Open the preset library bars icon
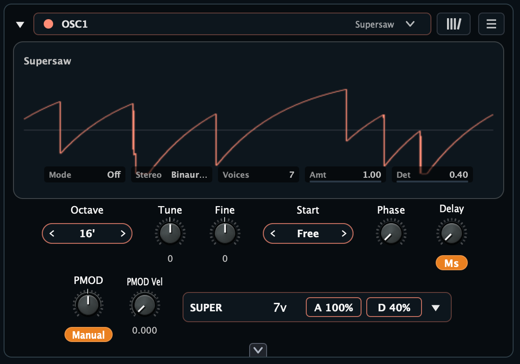This screenshot has width=520, height=364. pos(454,24)
